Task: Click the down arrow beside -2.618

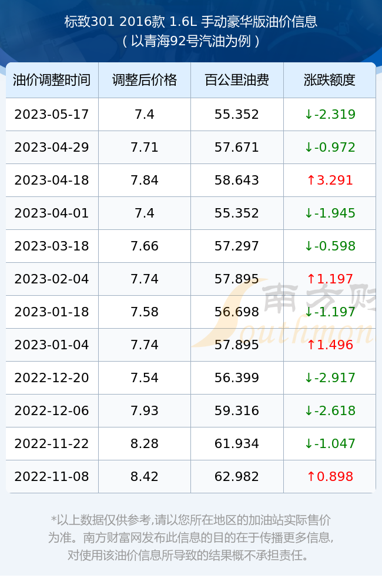Action: [309, 410]
